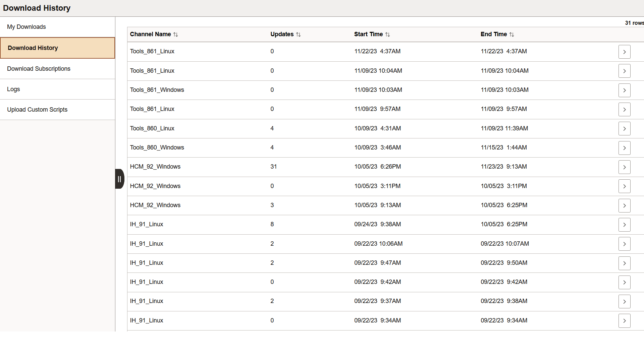Click the 31 rows count label
644x362 pixels.
coord(634,23)
